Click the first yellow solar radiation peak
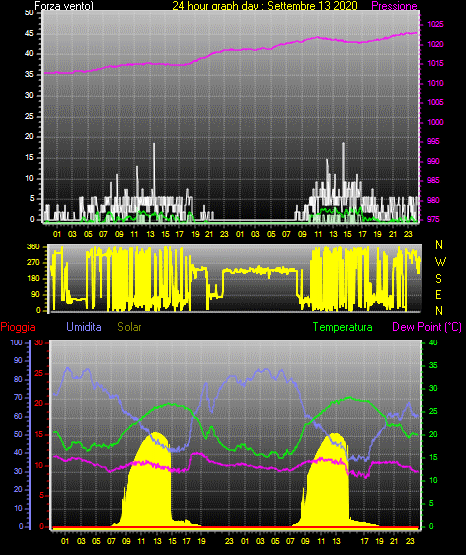 pos(156,435)
